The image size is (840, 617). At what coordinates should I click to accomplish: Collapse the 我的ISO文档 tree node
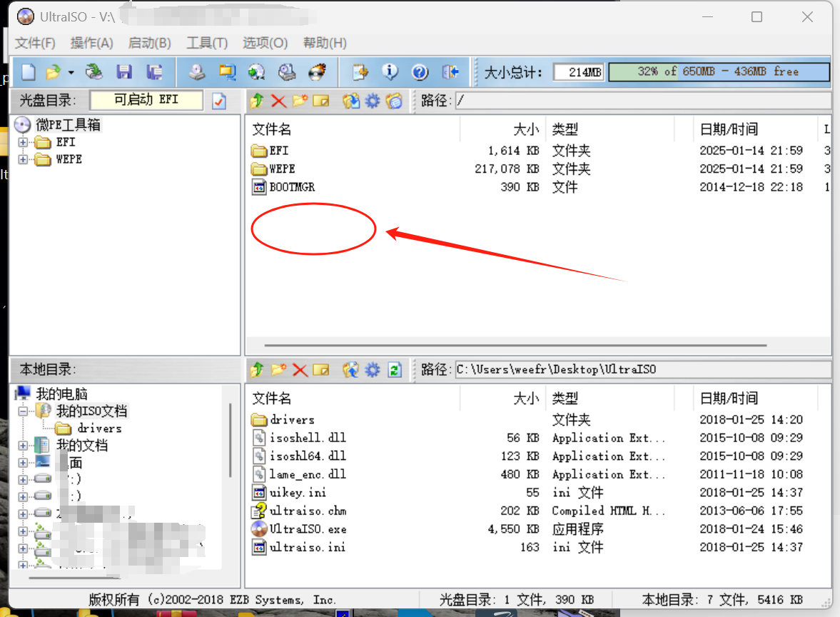click(23, 412)
